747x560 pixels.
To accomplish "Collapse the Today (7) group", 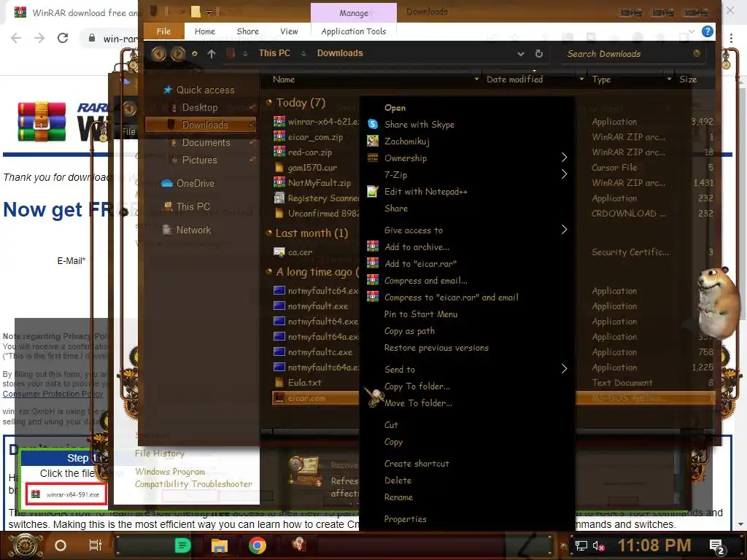I will [x=268, y=102].
